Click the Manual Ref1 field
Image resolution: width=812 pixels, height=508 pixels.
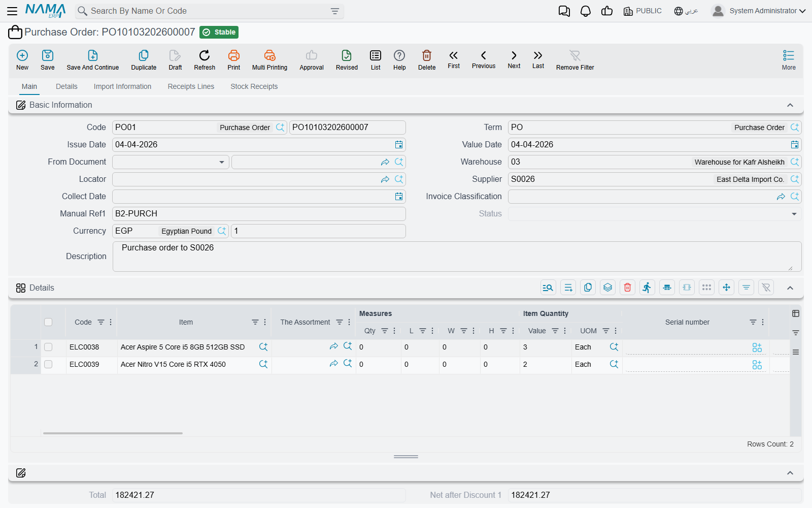(x=259, y=214)
